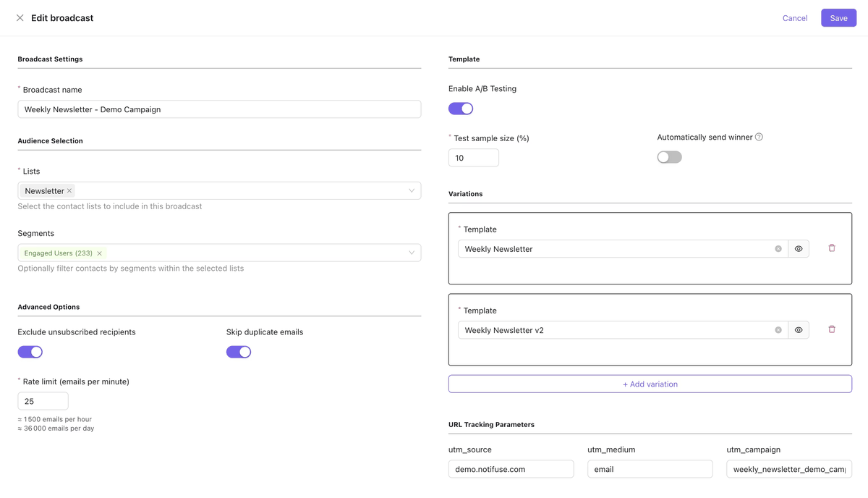This screenshot has width=868, height=498.
Task: Preview the Weekly Newsletter v2 template
Action: [x=799, y=330]
